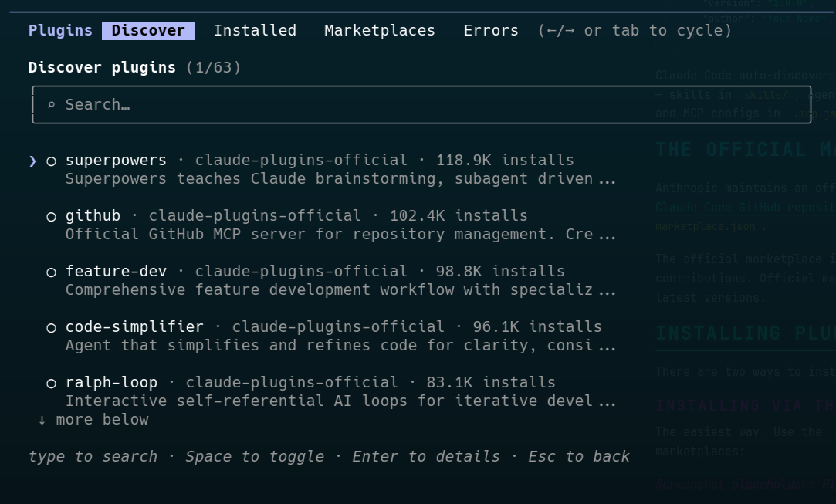
Task: Click the 'Esc to back' hint text
Action: point(578,456)
